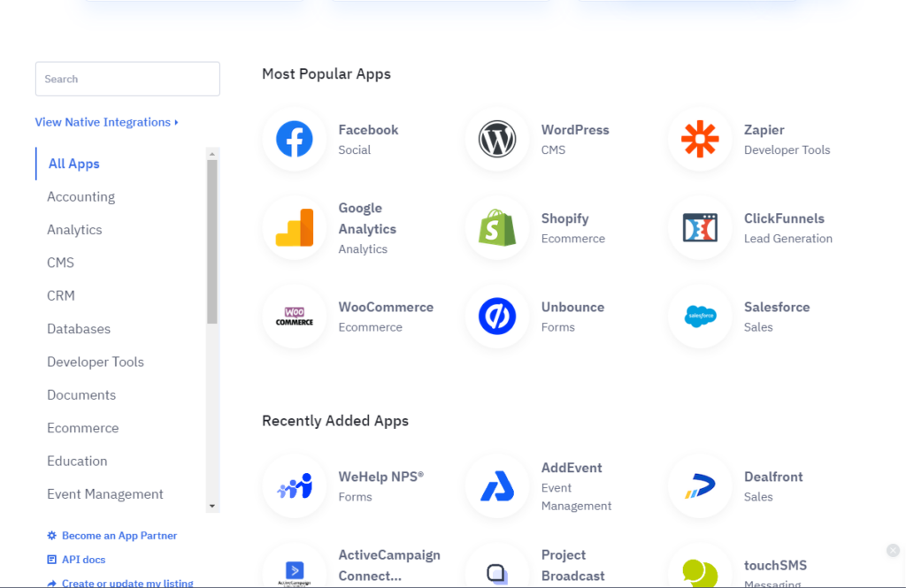The height and width of the screenshot is (588, 906).
Task: Click scrollbar up arrow in category list
Action: [x=212, y=154]
